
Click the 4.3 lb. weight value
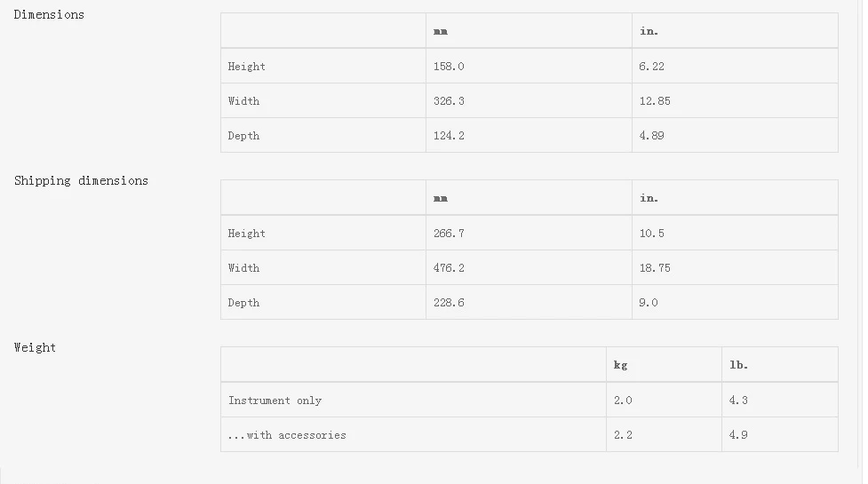pyautogui.click(x=738, y=401)
